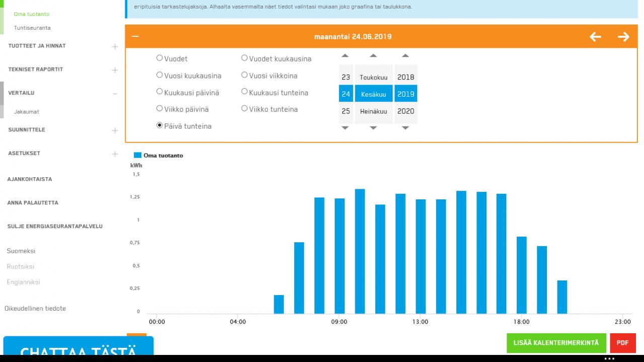Expand Tekniset raportit plus icon

tap(115, 70)
